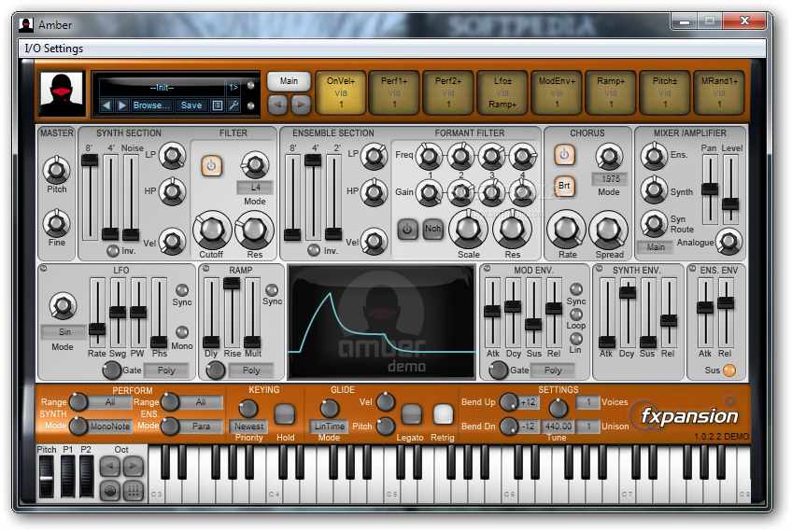The width and height of the screenshot is (792, 532).
Task: Click the Browse... button
Action: click(151, 105)
